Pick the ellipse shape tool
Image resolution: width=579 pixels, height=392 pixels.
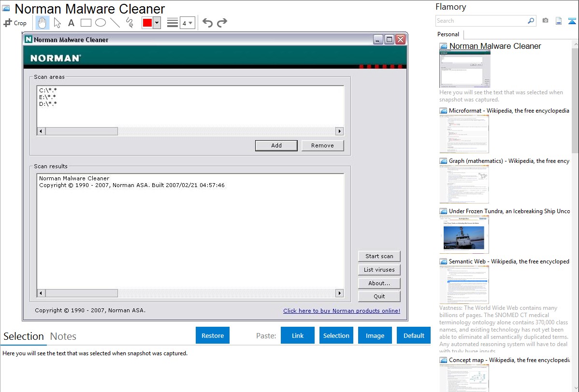pyautogui.click(x=101, y=23)
